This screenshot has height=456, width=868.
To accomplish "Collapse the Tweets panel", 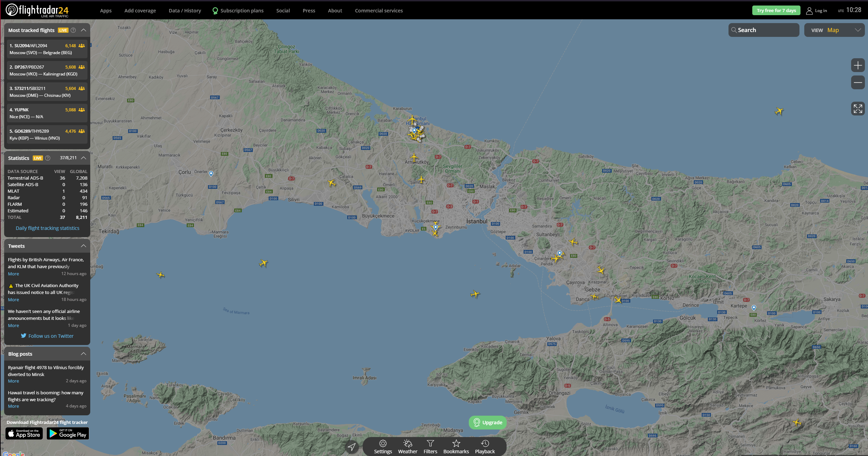I will (x=83, y=246).
